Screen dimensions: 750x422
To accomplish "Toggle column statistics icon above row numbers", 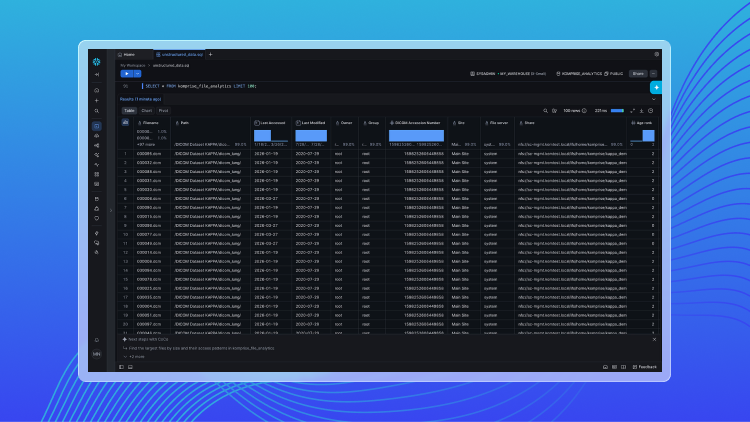I will (x=125, y=122).
